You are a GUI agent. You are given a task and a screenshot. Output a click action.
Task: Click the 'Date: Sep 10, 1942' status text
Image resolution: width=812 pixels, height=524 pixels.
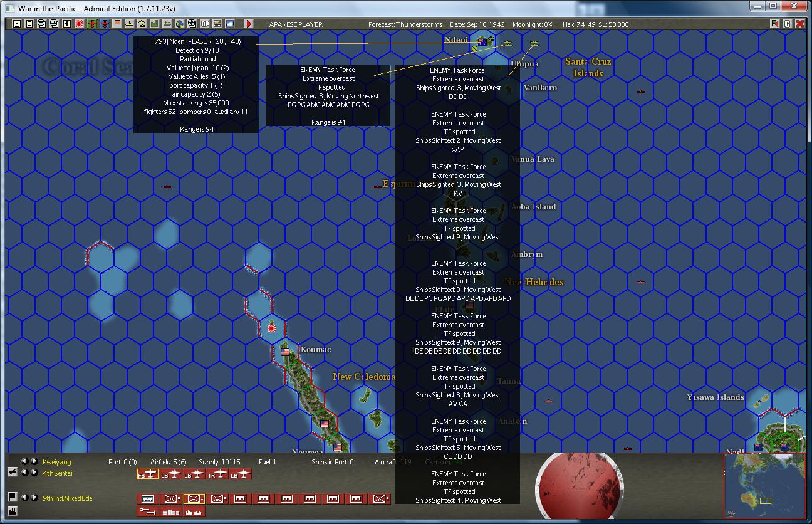pos(477,24)
